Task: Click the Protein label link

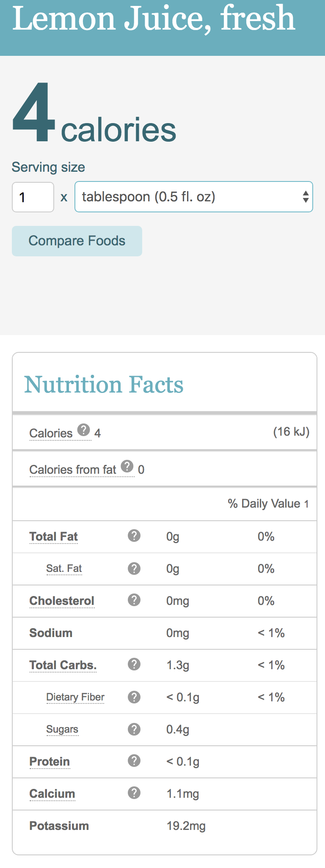Action: pyautogui.click(x=50, y=761)
